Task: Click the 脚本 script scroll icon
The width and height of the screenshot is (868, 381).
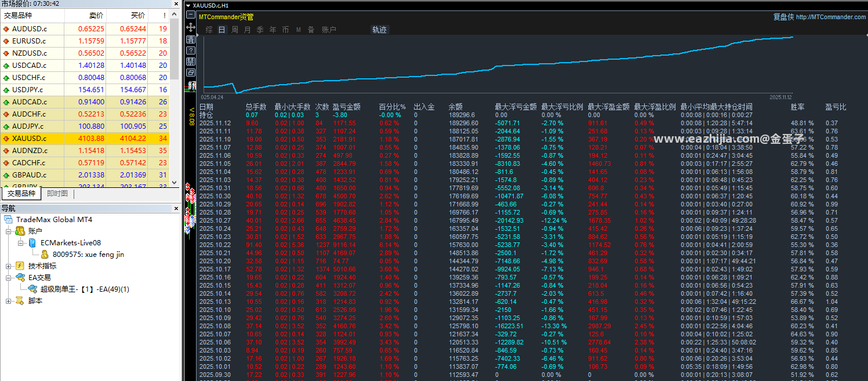Action: (20, 301)
